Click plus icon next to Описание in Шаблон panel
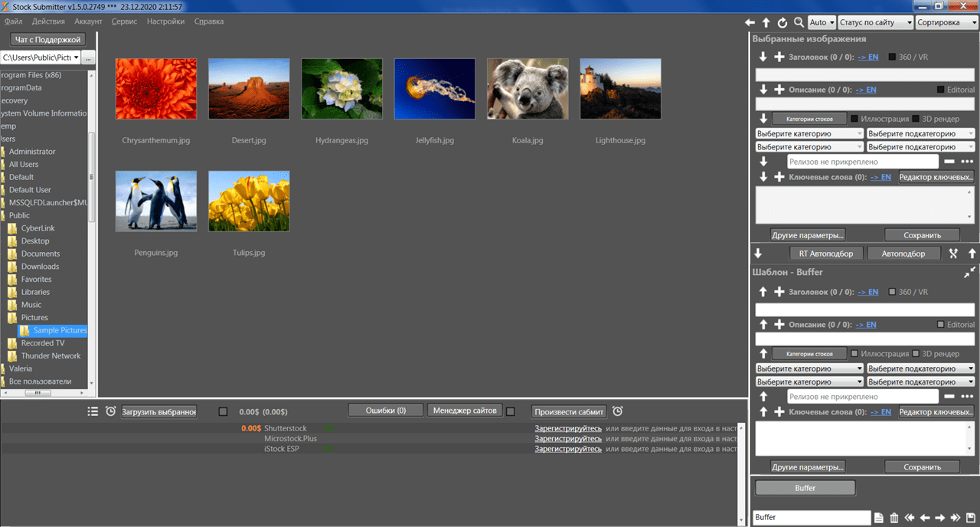This screenshot has height=527, width=980. click(x=779, y=325)
